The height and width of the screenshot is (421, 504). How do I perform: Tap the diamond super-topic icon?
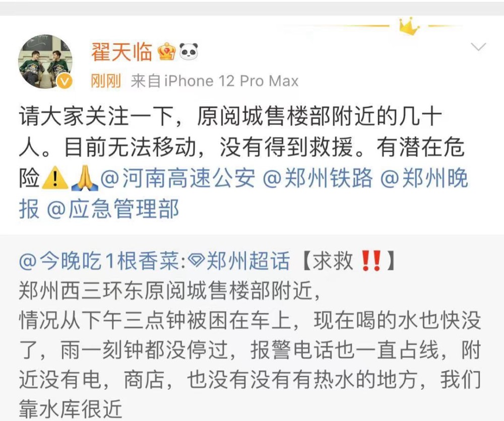(x=196, y=260)
